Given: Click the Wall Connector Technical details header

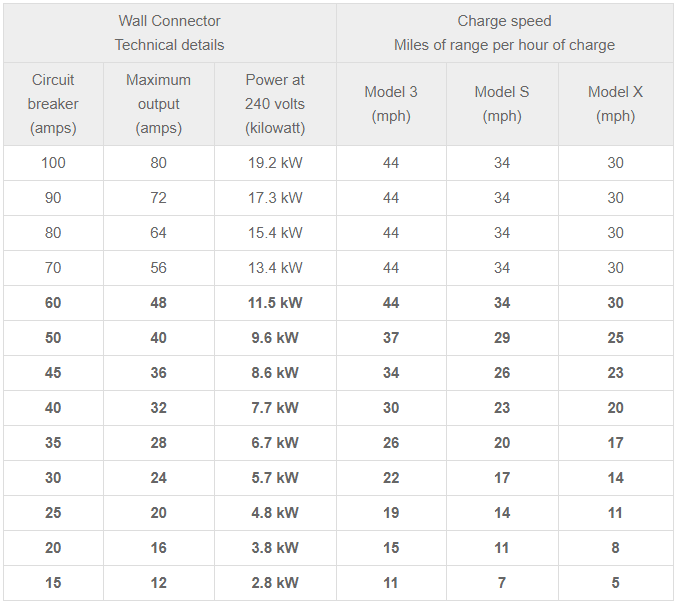Looking at the screenshot, I should tap(169, 33).
